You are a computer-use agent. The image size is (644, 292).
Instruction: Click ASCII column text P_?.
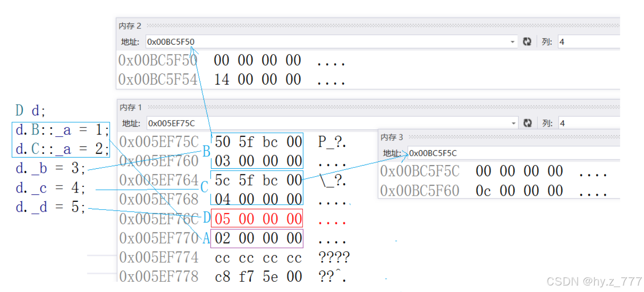click(332, 142)
